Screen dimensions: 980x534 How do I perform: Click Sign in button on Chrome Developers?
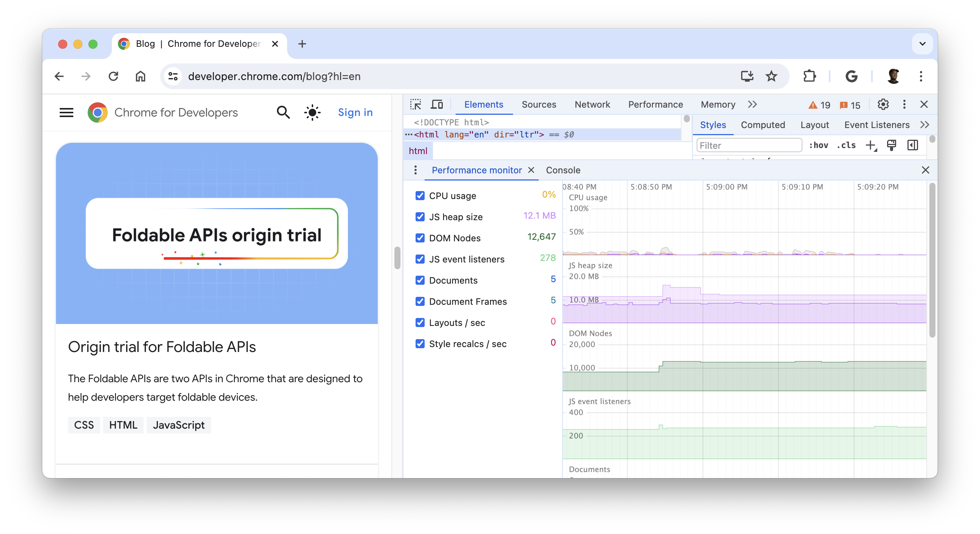click(x=355, y=112)
